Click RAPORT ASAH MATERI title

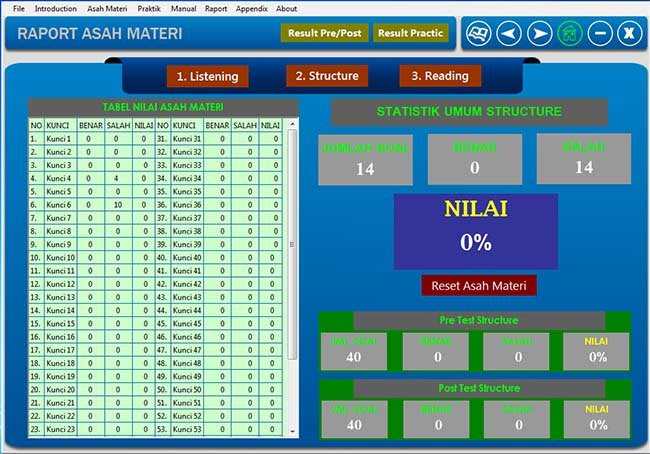pyautogui.click(x=100, y=34)
